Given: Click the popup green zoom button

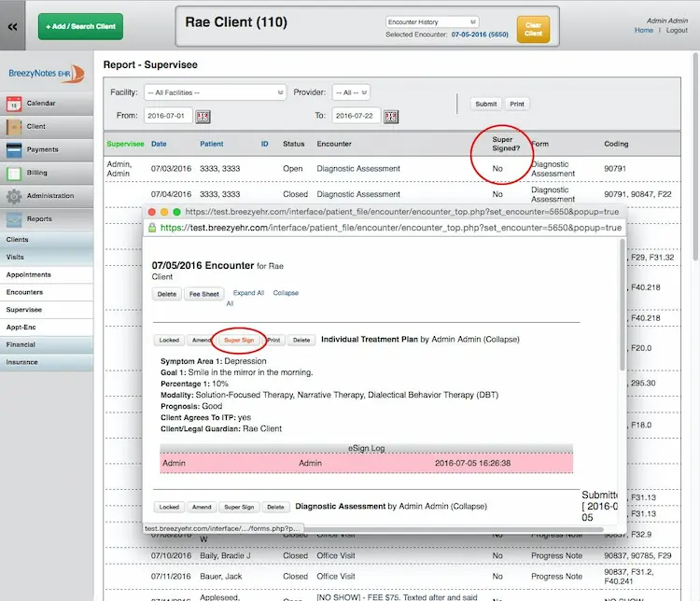Looking at the screenshot, I should point(176,212).
